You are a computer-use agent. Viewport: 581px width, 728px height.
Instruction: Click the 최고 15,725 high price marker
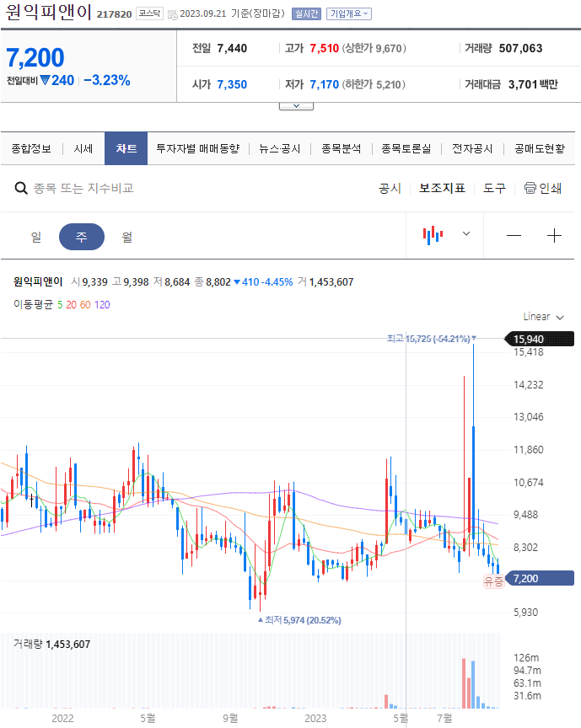tap(431, 339)
